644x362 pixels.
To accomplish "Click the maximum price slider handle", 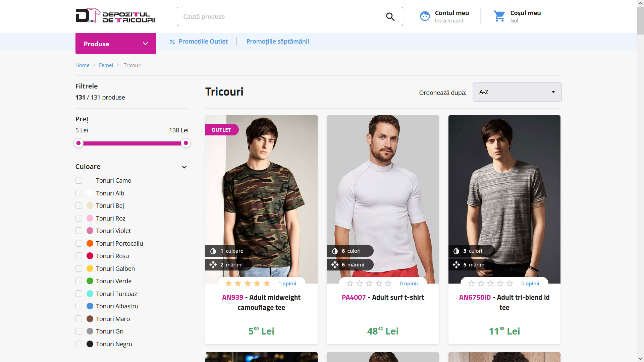I will pos(185,143).
